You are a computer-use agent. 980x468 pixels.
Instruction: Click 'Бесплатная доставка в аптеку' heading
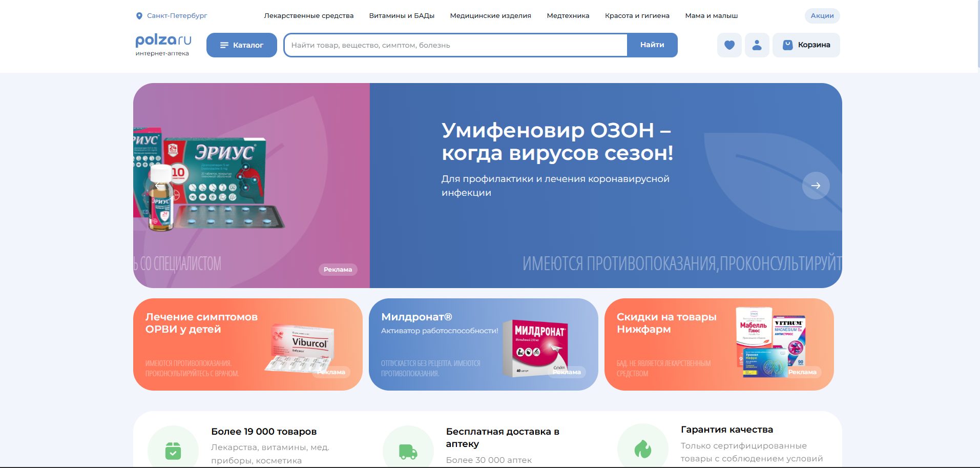click(503, 438)
